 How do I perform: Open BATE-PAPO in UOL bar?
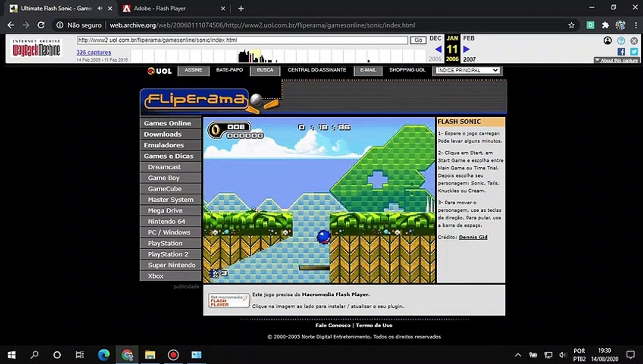[x=229, y=70]
